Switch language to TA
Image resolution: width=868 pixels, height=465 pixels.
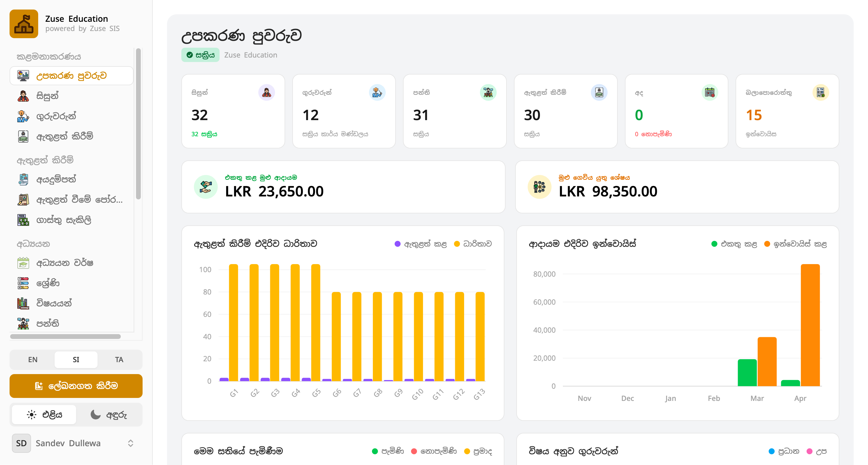point(119,359)
